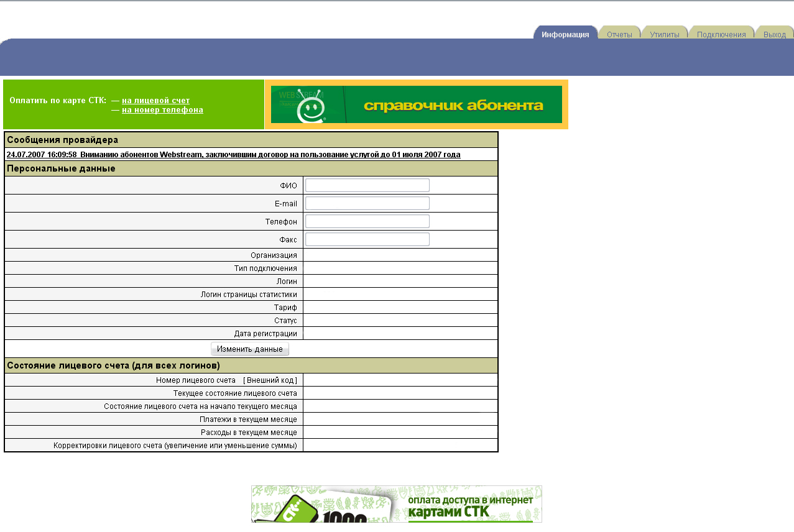Select the Телефон input box
The height and width of the screenshot is (532, 794).
click(367, 221)
